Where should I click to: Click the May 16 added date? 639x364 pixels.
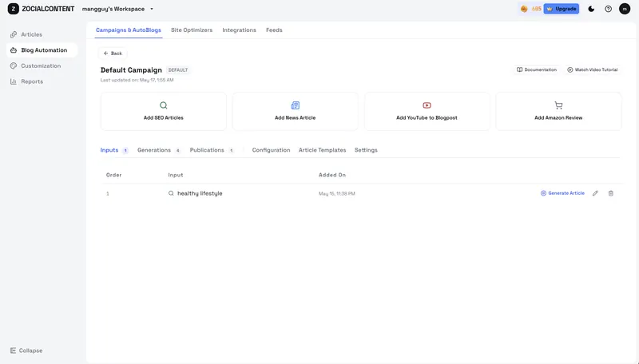point(336,194)
